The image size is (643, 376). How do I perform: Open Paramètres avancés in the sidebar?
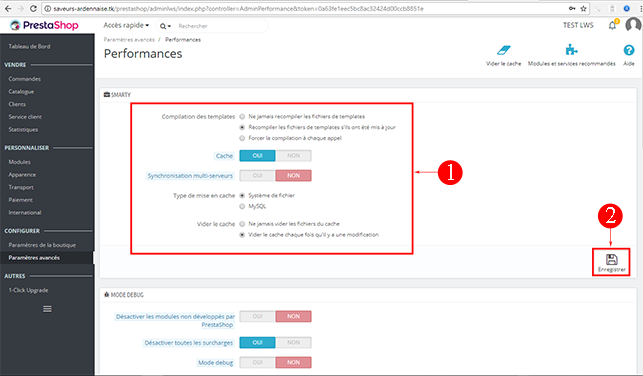[x=34, y=258]
